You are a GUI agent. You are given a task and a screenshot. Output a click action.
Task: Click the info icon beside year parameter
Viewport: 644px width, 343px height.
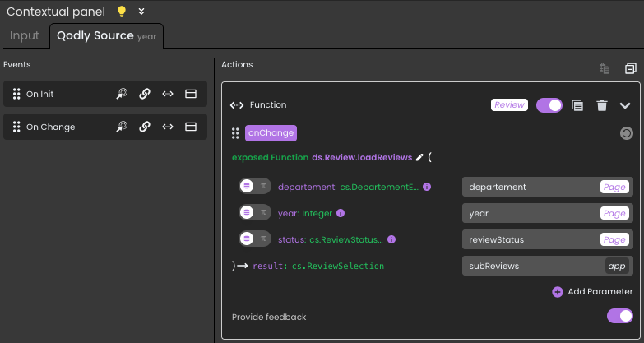tap(341, 213)
